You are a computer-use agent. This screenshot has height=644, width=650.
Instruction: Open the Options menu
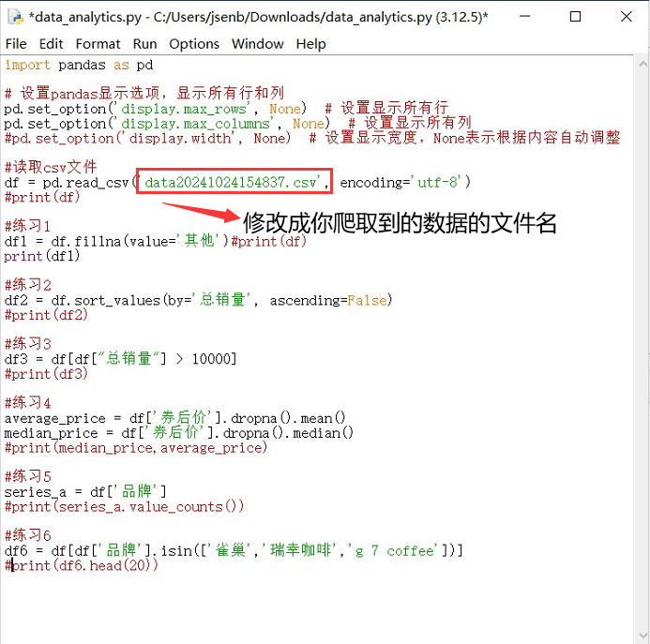pyautogui.click(x=194, y=44)
